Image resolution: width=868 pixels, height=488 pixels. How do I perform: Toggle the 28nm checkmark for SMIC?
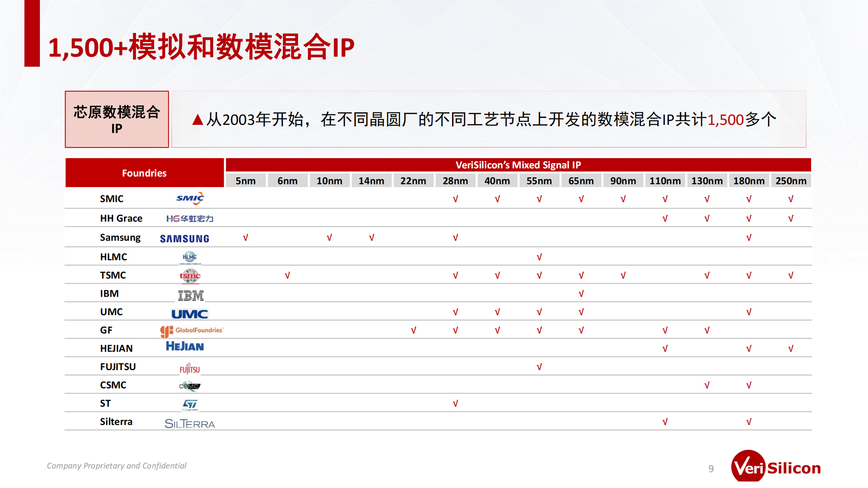455,198
